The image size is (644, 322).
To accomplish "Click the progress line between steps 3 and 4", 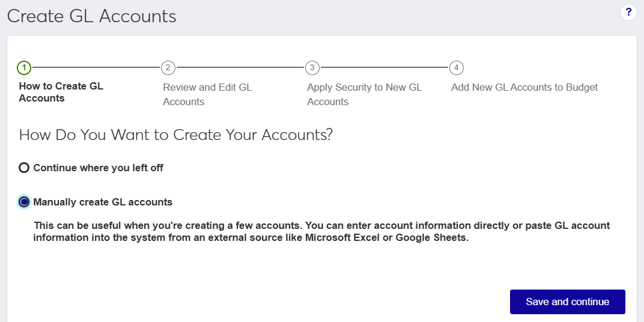I will [384, 67].
